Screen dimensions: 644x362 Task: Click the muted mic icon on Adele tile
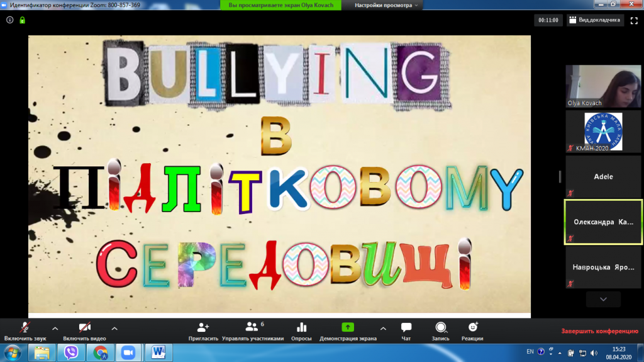(x=570, y=193)
